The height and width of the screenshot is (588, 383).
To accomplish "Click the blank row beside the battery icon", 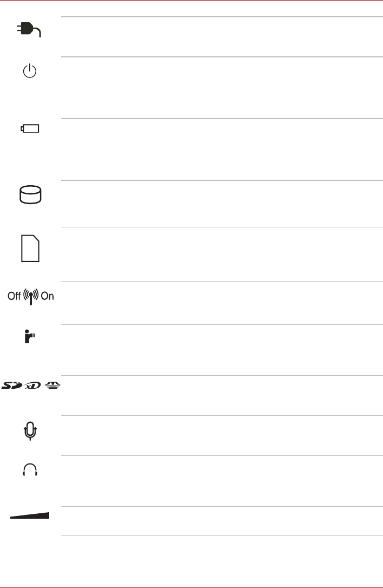I will (222, 149).
